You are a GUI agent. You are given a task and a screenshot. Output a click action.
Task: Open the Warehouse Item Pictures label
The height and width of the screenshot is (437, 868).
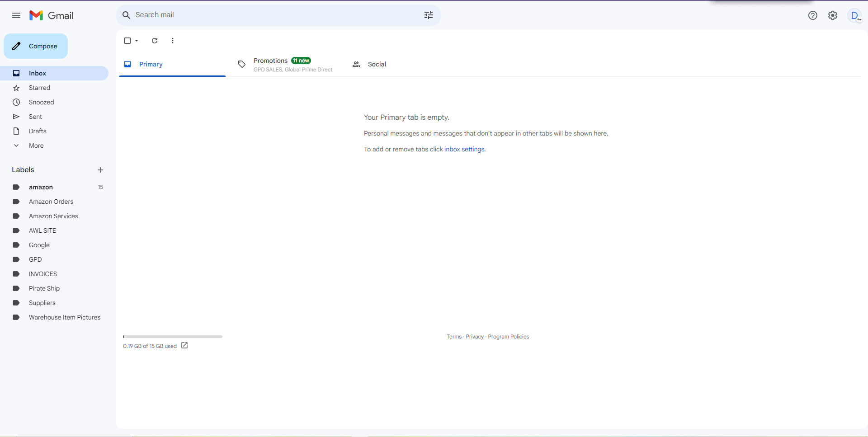[x=54, y=317]
